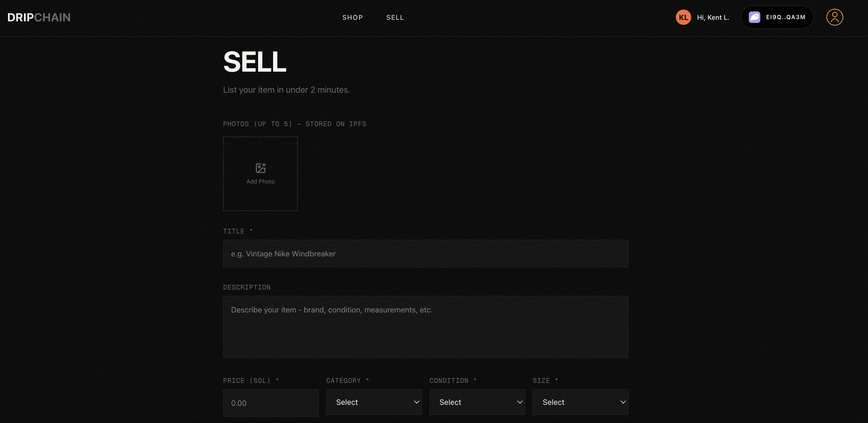Click the Size dropdown chevron arrow
This screenshot has width=868, height=423.
click(623, 402)
